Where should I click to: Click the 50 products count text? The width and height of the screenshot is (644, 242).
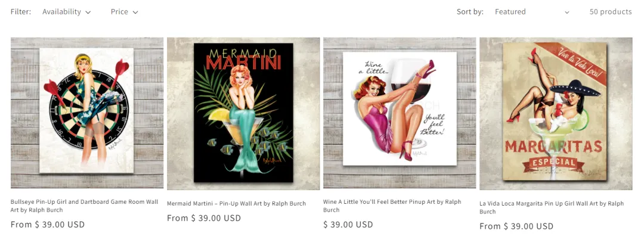611,12
